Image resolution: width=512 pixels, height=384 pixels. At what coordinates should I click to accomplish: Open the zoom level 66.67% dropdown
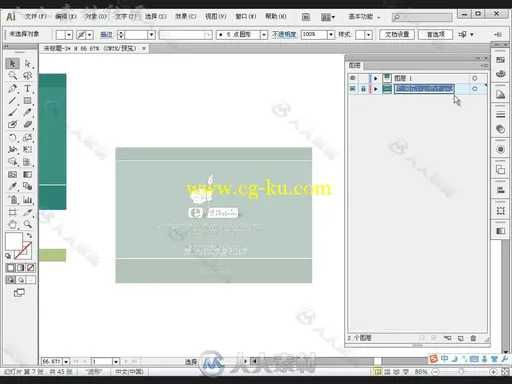click(66, 361)
